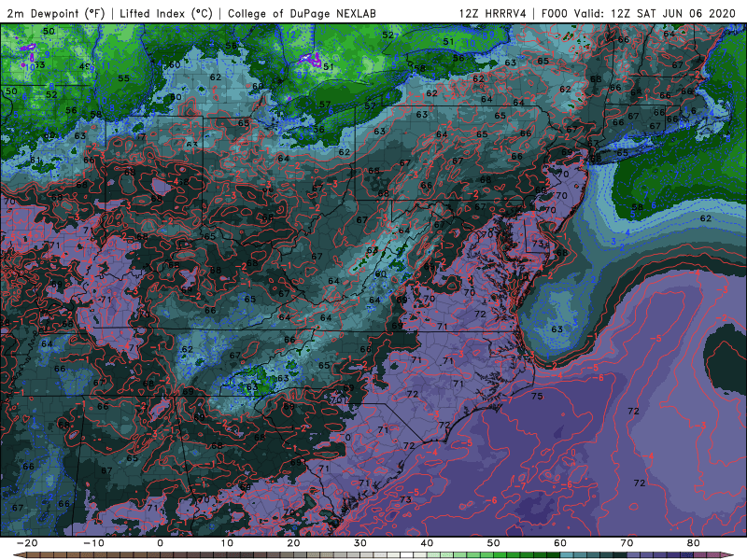Click the 75 dewpoint value off the Carolina coast

point(537,396)
